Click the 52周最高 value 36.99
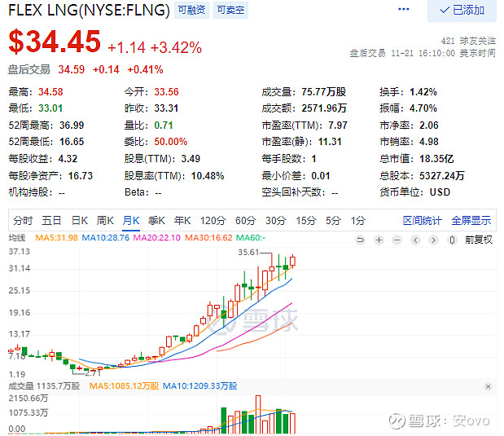The height and width of the screenshot is (436, 504). (72, 126)
